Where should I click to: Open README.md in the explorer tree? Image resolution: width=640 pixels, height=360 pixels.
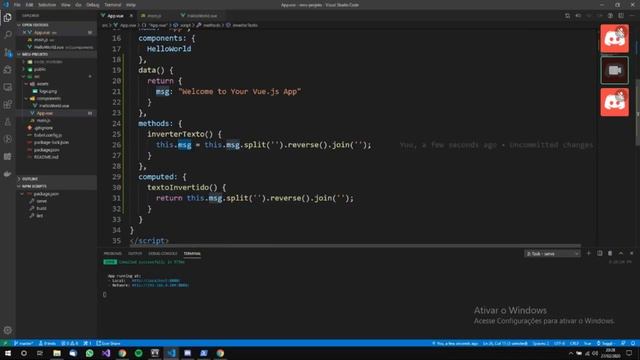click(x=46, y=157)
